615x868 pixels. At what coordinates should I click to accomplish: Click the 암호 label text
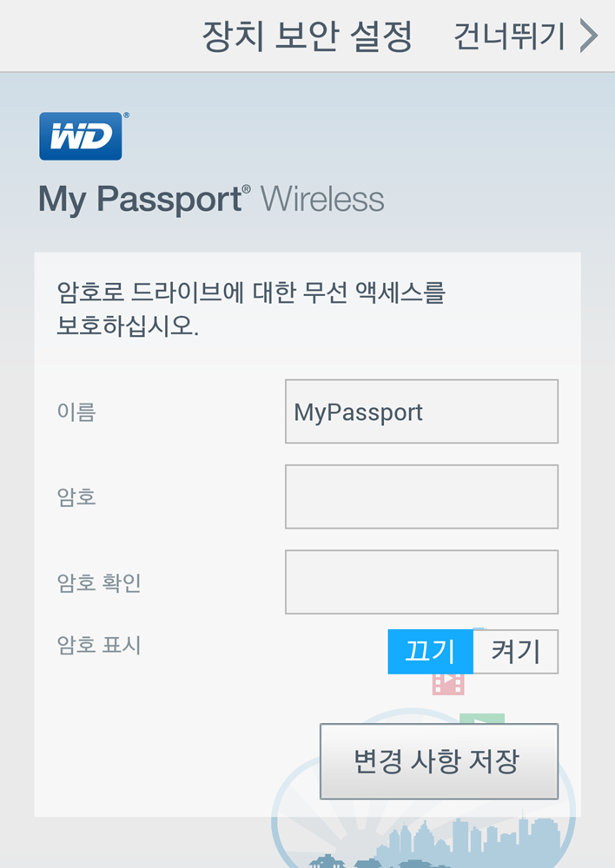click(x=76, y=497)
